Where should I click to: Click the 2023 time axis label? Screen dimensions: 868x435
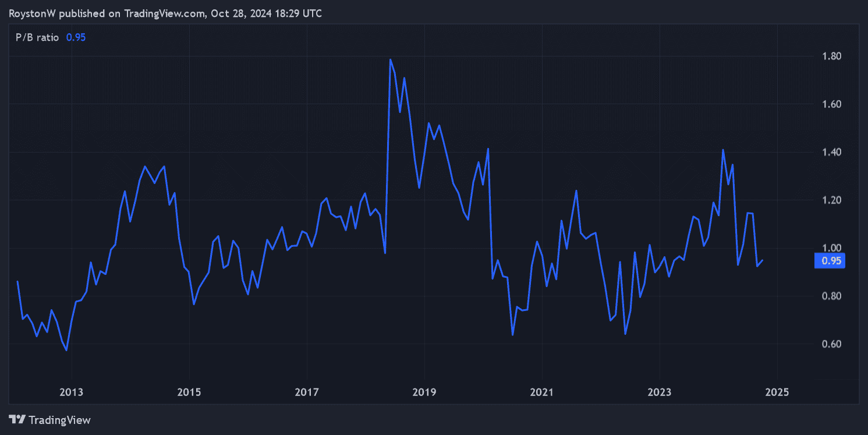[x=660, y=392]
